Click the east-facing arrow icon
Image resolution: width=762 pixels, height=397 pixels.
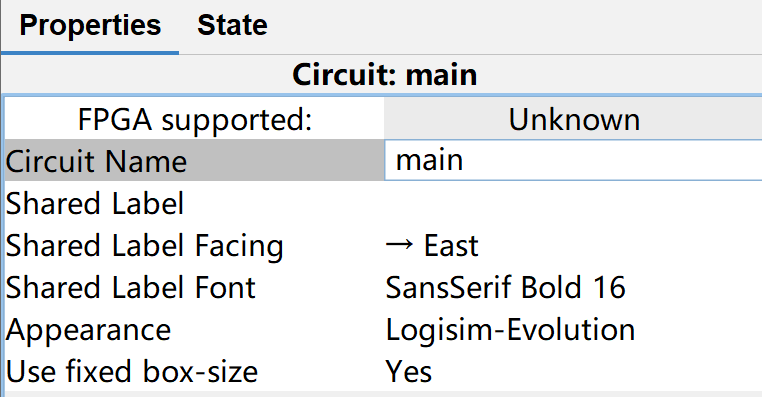(x=399, y=245)
